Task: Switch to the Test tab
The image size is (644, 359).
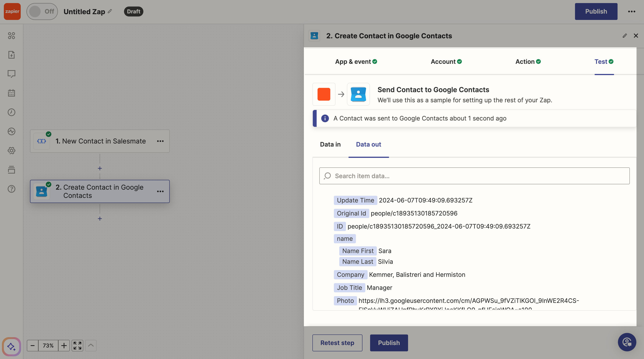Action: (x=604, y=62)
